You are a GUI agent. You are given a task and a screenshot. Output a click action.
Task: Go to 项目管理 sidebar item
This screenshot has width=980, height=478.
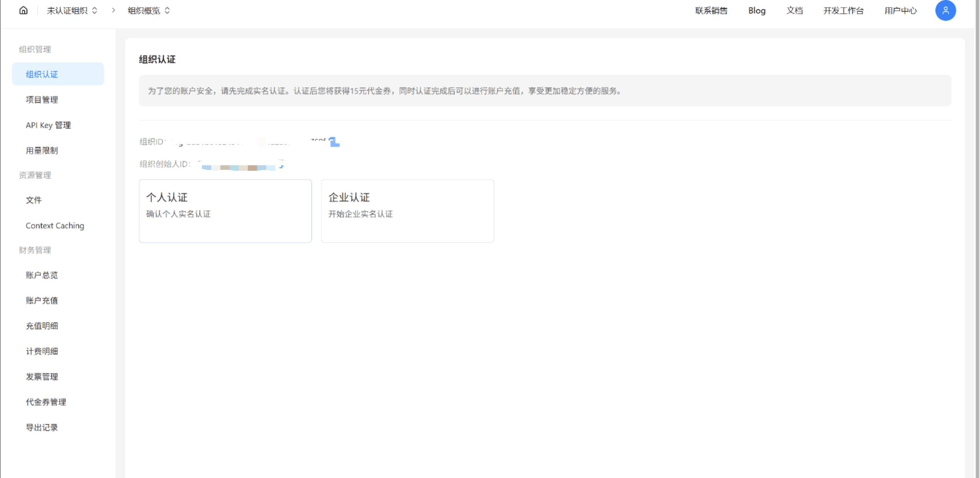pyautogui.click(x=42, y=100)
